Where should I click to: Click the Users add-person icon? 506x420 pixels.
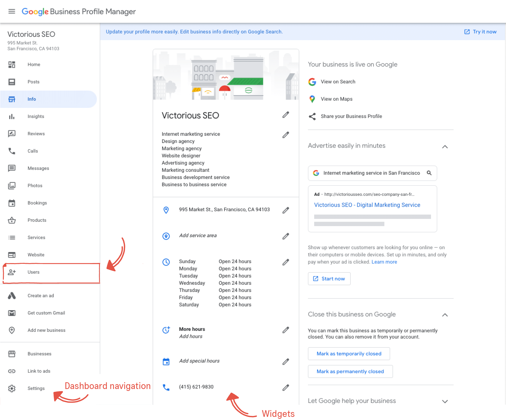point(12,272)
